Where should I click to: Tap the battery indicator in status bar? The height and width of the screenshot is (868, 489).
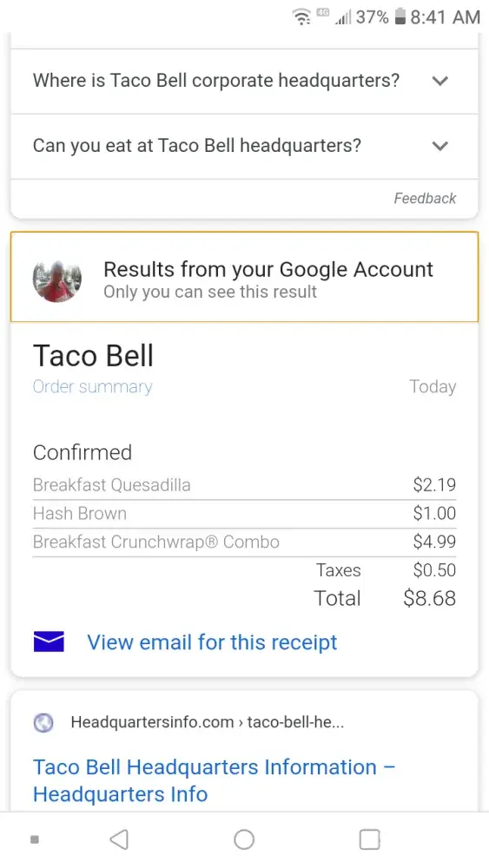click(400, 17)
